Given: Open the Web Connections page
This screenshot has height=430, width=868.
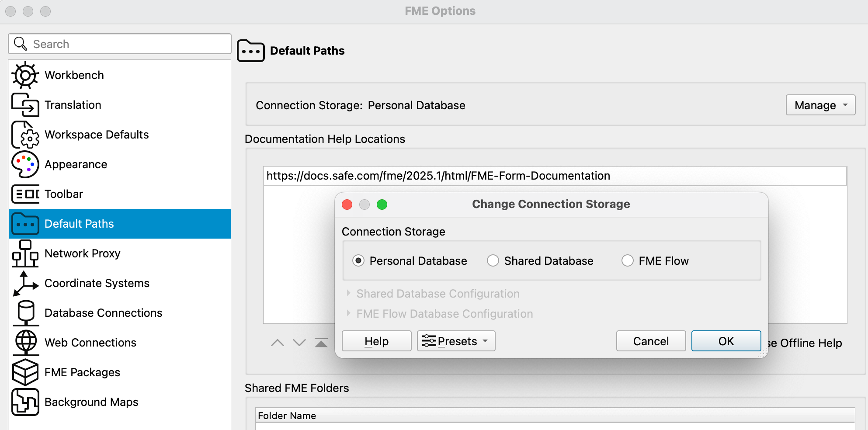Looking at the screenshot, I should (x=120, y=343).
